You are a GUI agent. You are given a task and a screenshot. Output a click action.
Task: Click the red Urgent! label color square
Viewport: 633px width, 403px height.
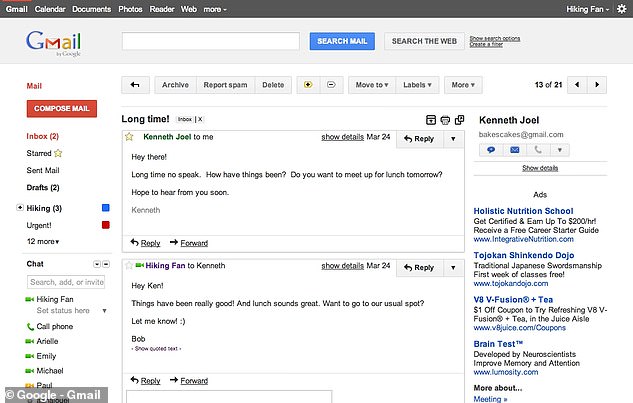(106, 225)
